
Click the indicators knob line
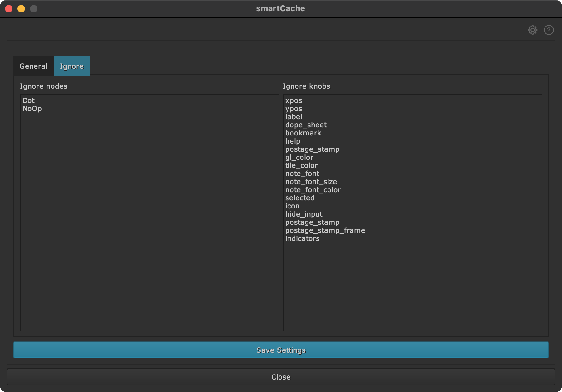tap(302, 238)
